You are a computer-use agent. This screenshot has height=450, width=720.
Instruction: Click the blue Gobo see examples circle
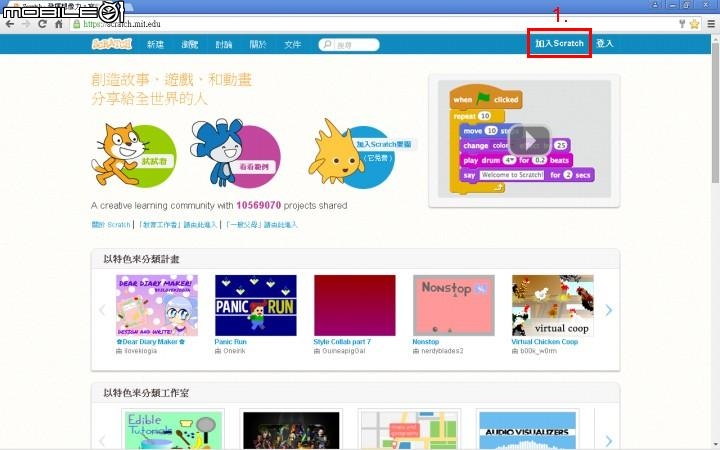click(x=235, y=153)
